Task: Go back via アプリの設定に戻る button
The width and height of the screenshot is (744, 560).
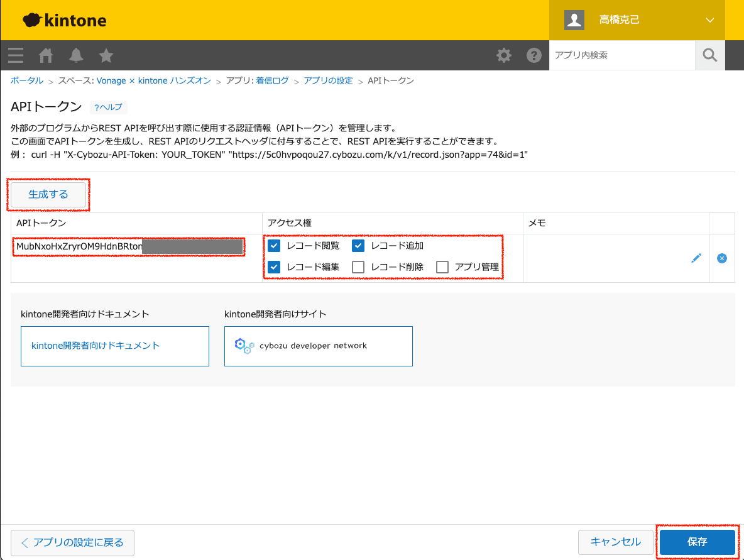Action: (x=73, y=542)
